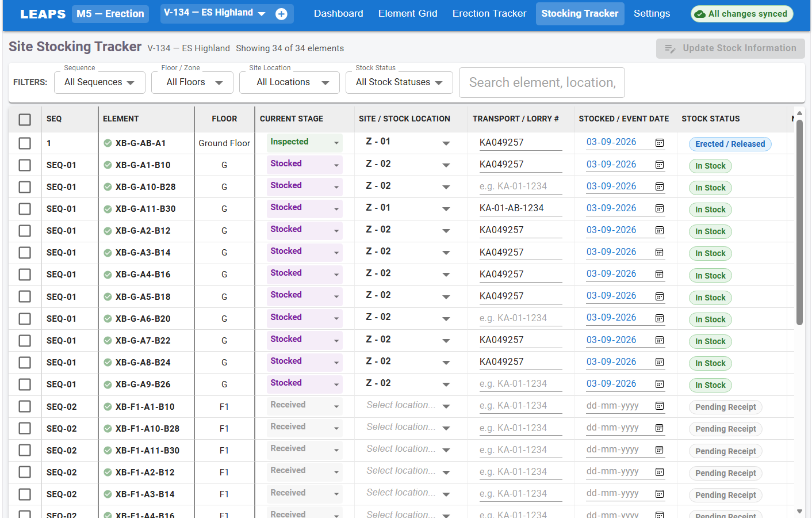This screenshot has width=812, height=518.
Task: Check the box for XB-G-A4-B16
Action: [x=25, y=275]
